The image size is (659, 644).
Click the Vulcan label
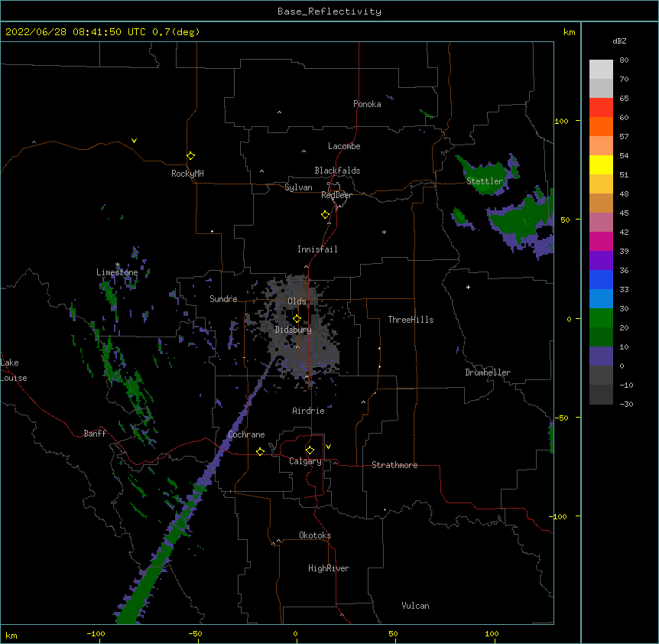(415, 606)
